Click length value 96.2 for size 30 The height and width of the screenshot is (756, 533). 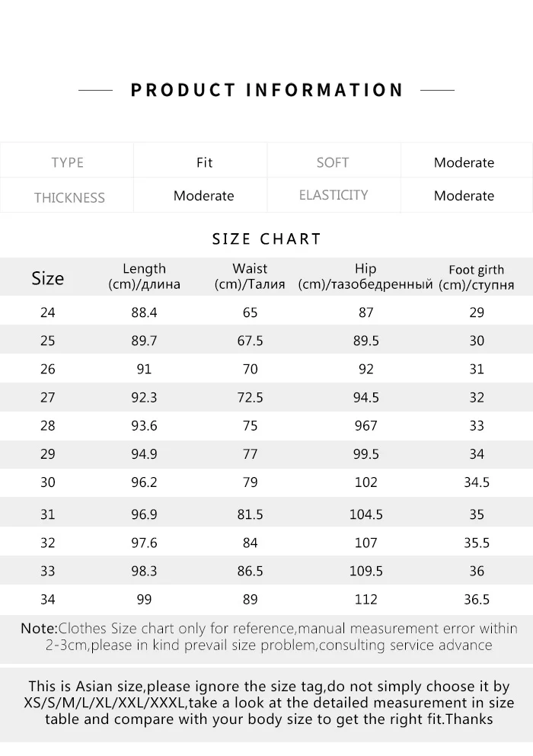(x=144, y=482)
